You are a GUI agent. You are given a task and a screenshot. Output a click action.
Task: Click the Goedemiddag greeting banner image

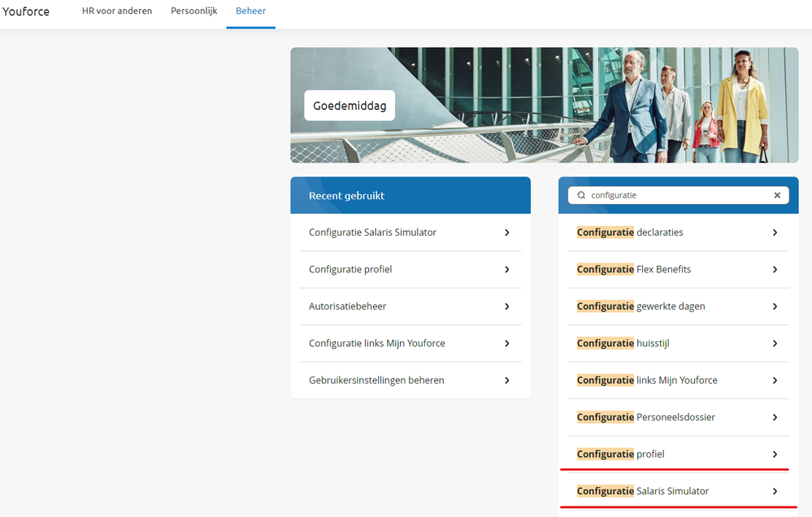545,105
